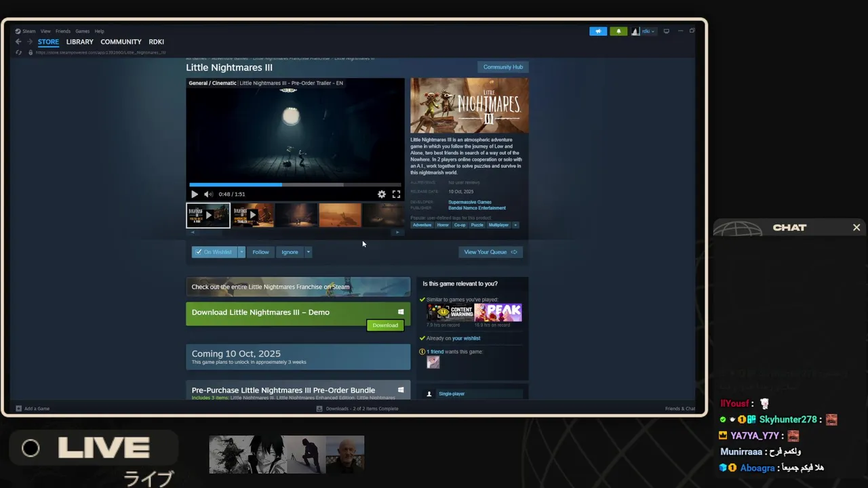
Task: Open the STORE tab
Action: pos(48,42)
